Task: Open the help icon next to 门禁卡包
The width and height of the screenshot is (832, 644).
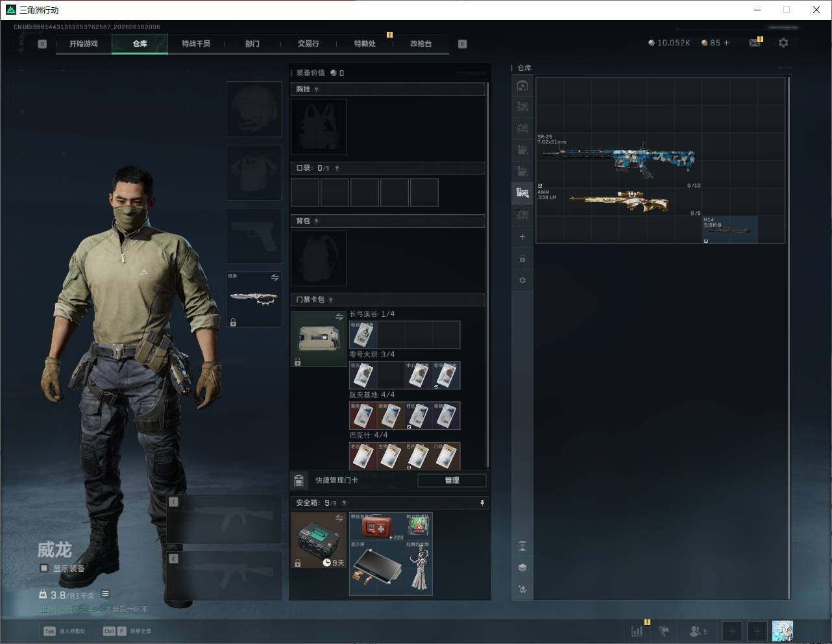Action: pyautogui.click(x=330, y=300)
